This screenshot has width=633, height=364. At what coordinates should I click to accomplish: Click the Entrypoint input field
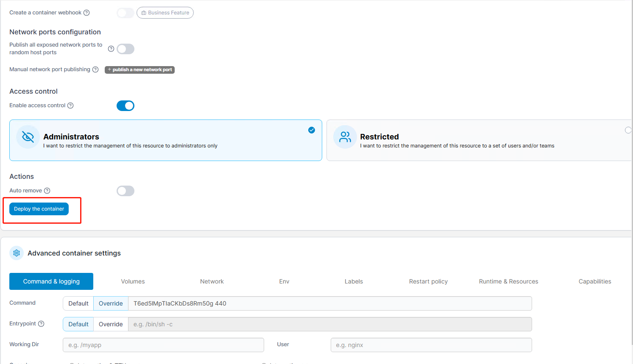[x=330, y=324]
